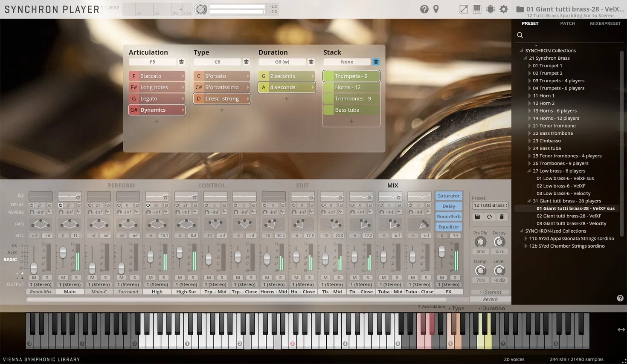Delete mixer preset using trash icon

pos(502,217)
